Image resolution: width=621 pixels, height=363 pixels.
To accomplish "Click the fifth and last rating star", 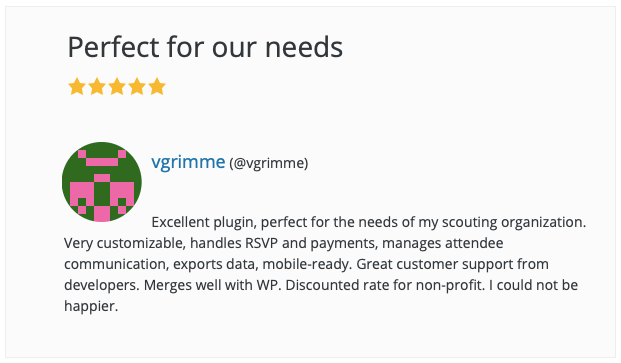I will click(157, 86).
